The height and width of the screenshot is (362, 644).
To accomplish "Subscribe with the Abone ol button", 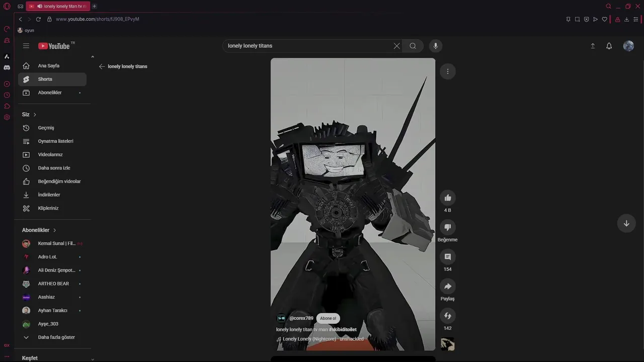I will point(328,318).
